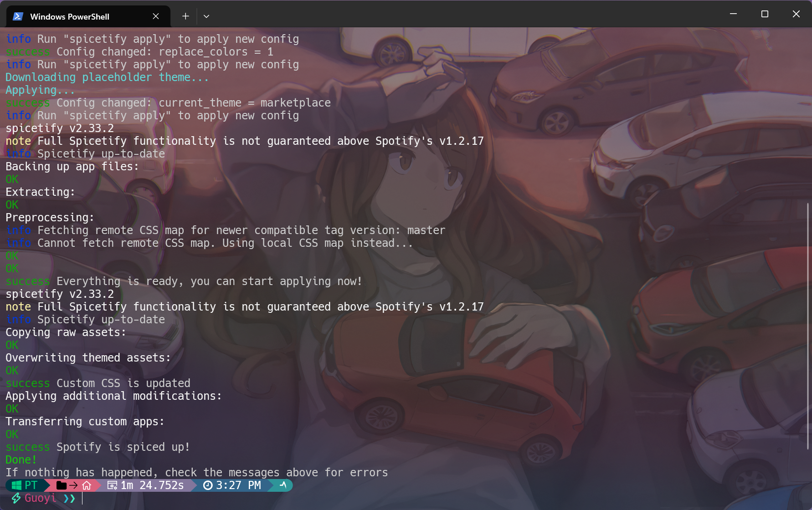Viewport: 812px width, 510px height.
Task: Select the Done! message text
Action: [x=20, y=459]
